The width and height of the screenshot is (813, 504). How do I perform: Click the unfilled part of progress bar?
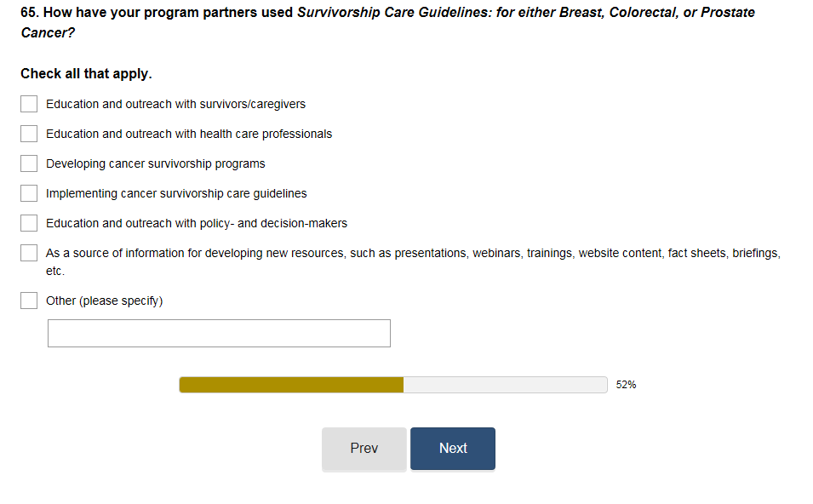504,385
